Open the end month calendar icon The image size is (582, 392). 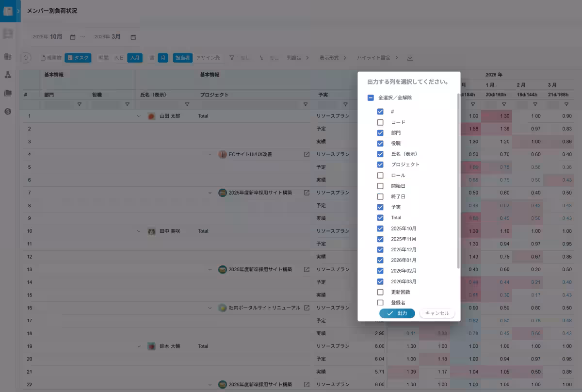(x=133, y=37)
